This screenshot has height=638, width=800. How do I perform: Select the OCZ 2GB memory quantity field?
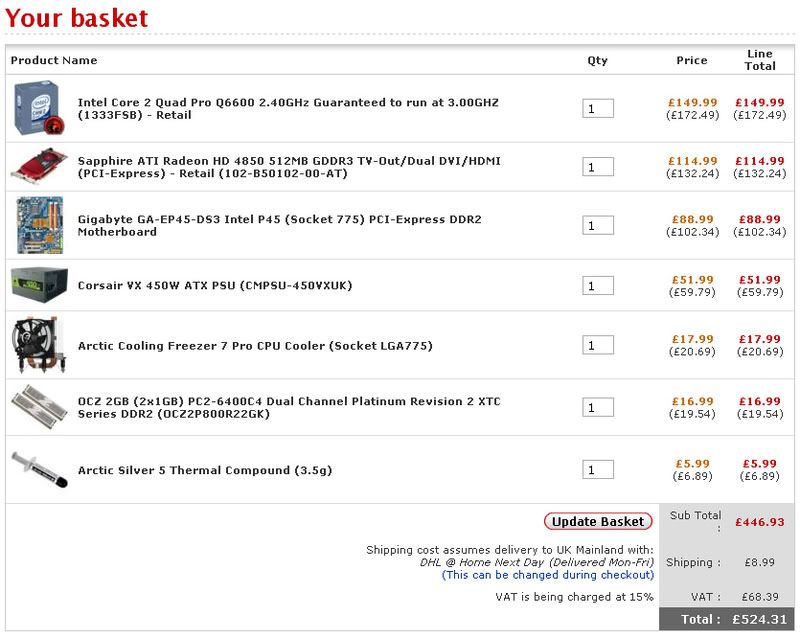coord(598,407)
